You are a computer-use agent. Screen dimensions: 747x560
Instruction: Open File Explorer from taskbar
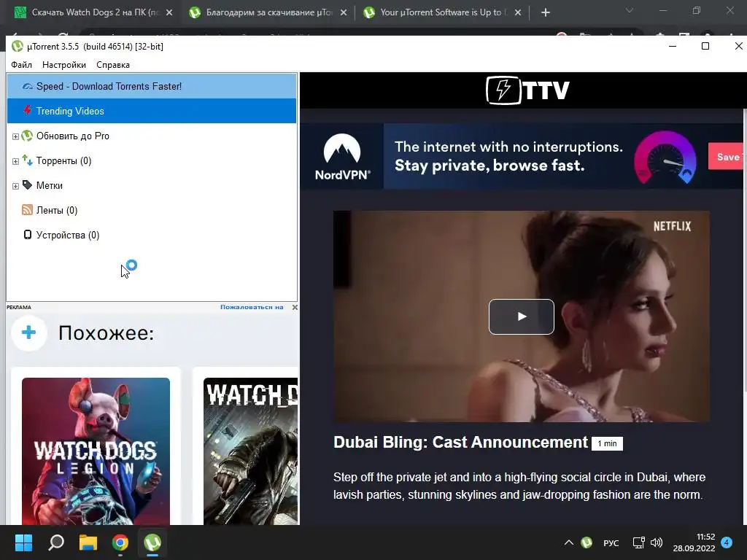88,542
